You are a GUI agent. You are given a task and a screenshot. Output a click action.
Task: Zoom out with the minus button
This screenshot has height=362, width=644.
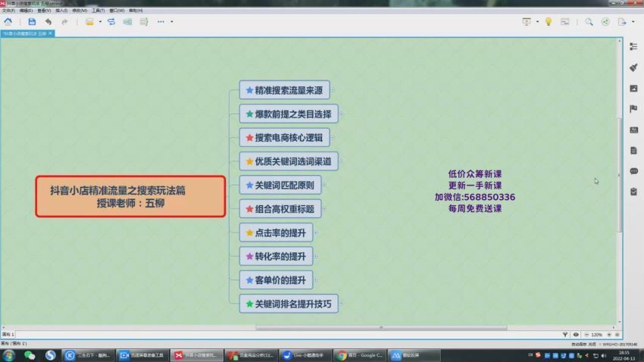[586, 335]
